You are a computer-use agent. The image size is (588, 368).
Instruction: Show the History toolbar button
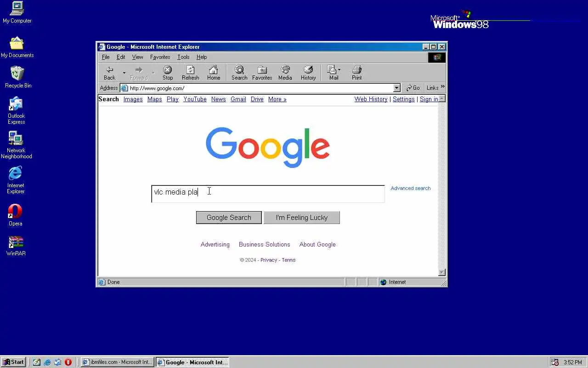click(x=308, y=73)
